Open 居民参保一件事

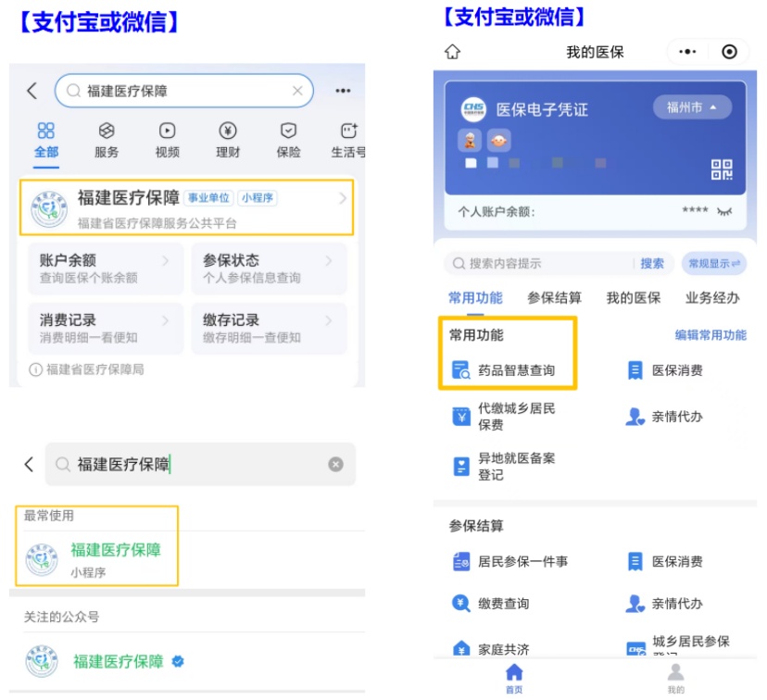(x=510, y=562)
